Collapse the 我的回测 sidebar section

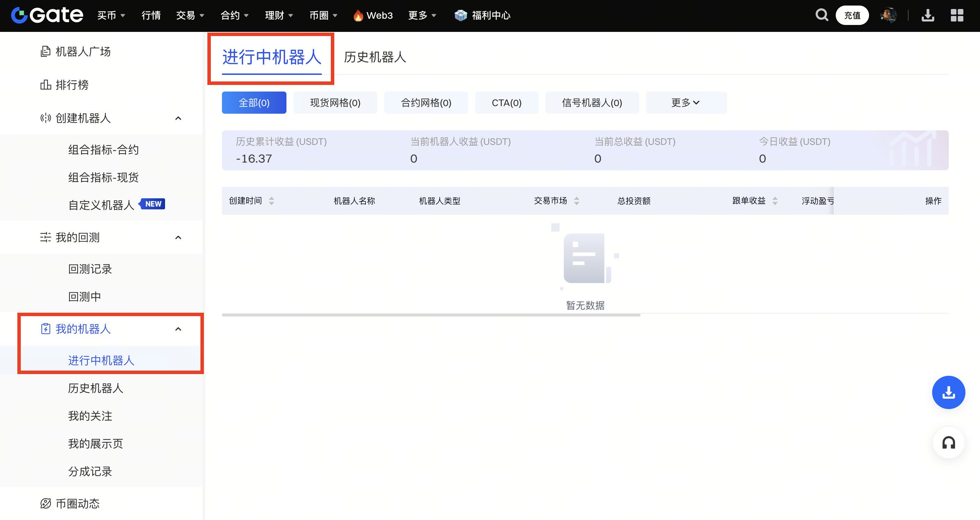[178, 237]
